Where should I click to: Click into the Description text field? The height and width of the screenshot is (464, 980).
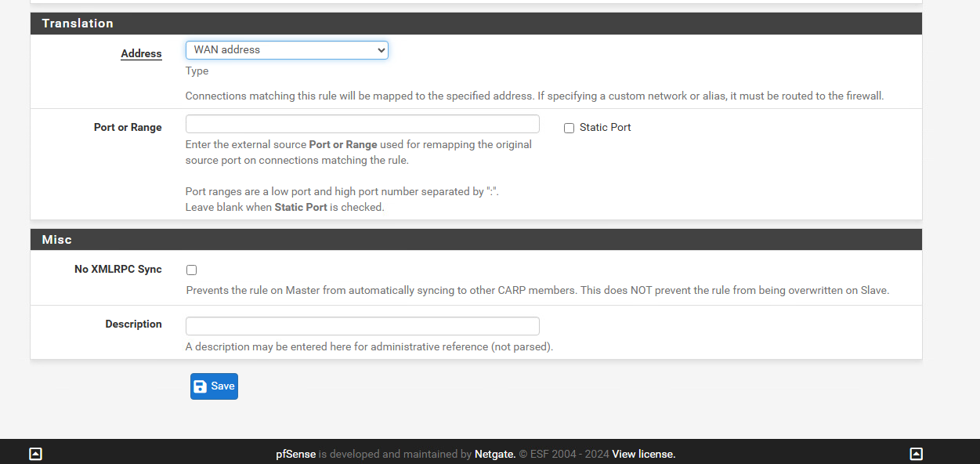click(363, 326)
